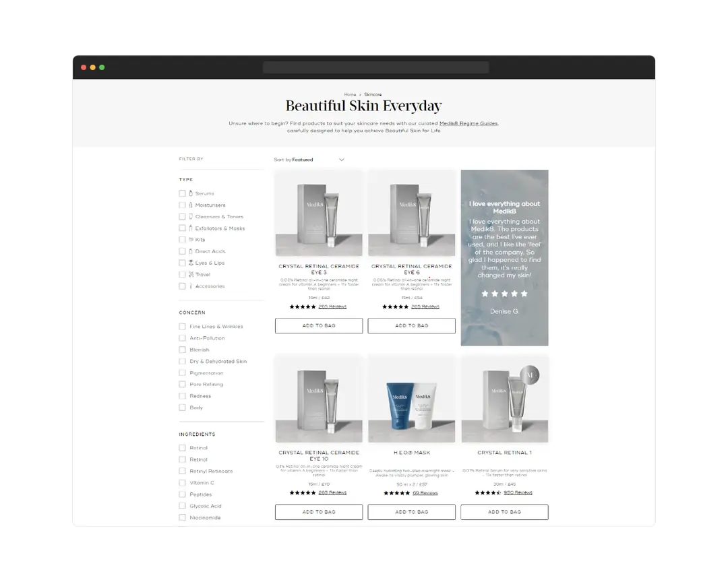The width and height of the screenshot is (728, 582).
Task: Add Crystal Retinal Ceramide Eye 6 to bag
Action: coord(412,326)
